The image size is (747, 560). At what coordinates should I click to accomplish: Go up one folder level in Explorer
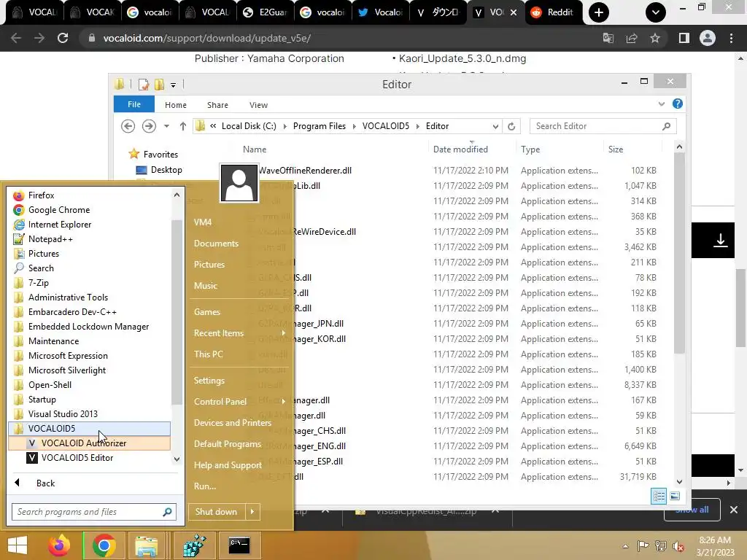click(183, 126)
